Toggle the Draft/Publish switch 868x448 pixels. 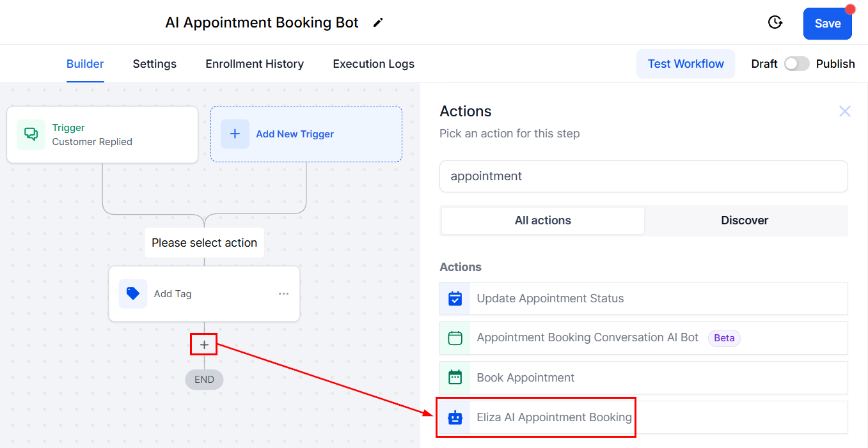[x=796, y=64]
